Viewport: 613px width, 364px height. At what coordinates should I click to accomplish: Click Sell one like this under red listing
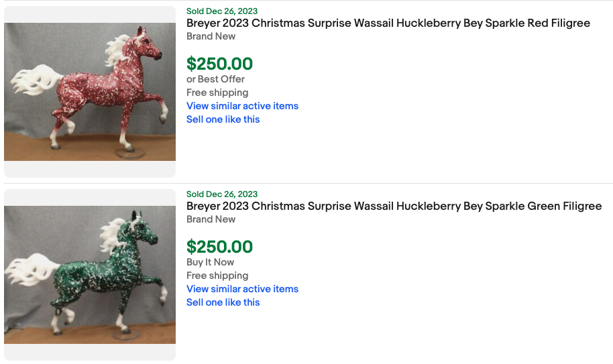223,119
